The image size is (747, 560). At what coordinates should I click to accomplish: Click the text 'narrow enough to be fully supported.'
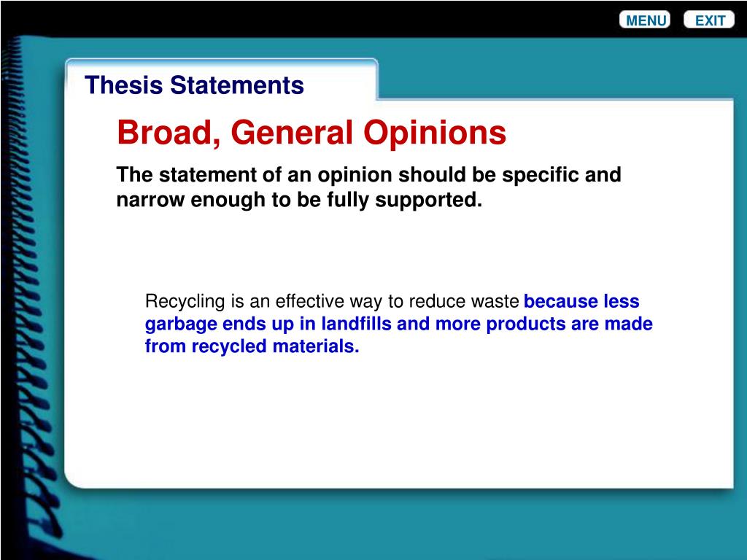(299, 200)
